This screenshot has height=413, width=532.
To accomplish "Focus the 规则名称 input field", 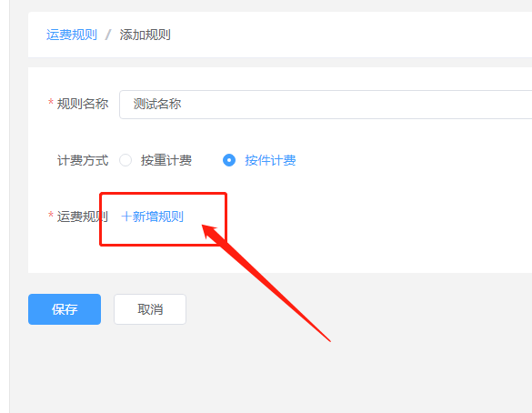I will click(x=326, y=105).
